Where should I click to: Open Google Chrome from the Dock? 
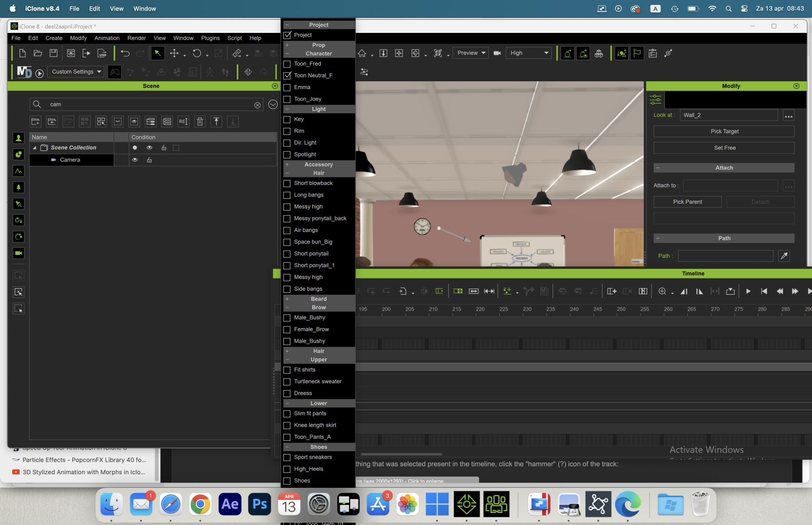tap(200, 504)
